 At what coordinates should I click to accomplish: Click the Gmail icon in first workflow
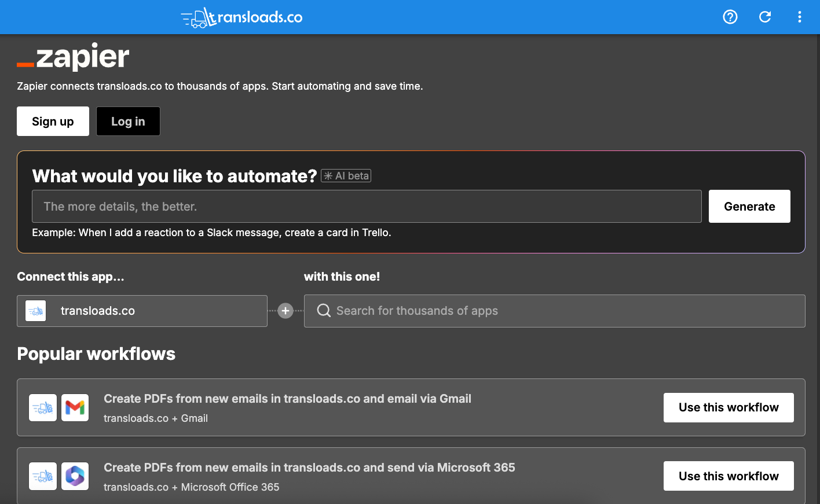75,407
